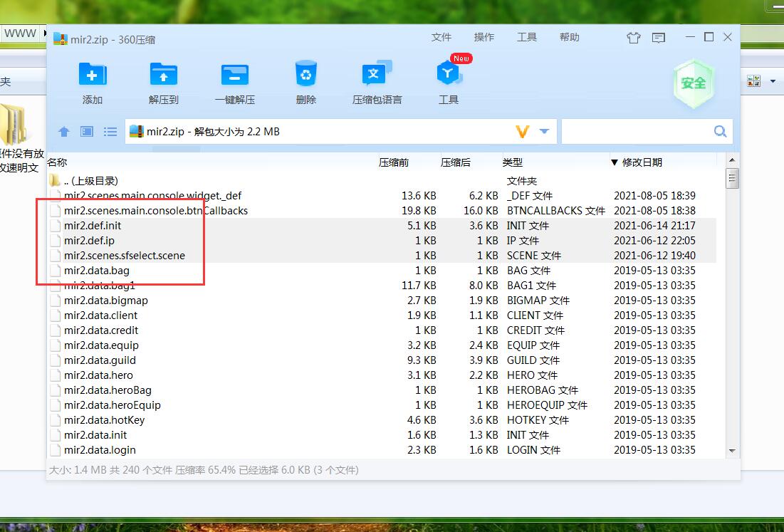Go up one directory with the up arrow
The height and width of the screenshot is (532, 784).
pyautogui.click(x=64, y=132)
